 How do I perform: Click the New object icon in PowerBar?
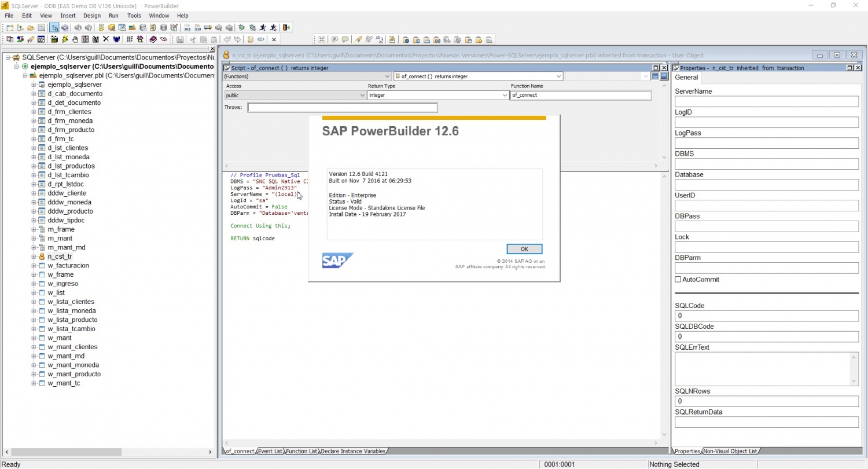[10, 28]
